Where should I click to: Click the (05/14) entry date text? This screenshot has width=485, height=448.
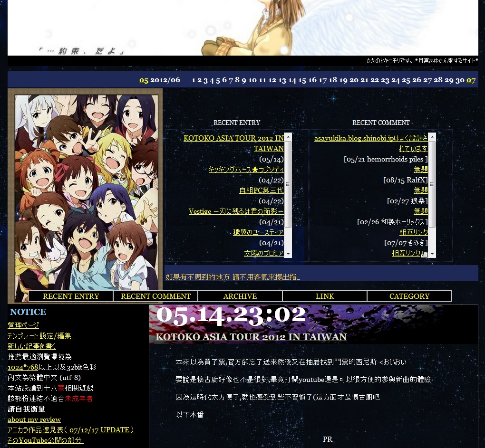(271, 160)
